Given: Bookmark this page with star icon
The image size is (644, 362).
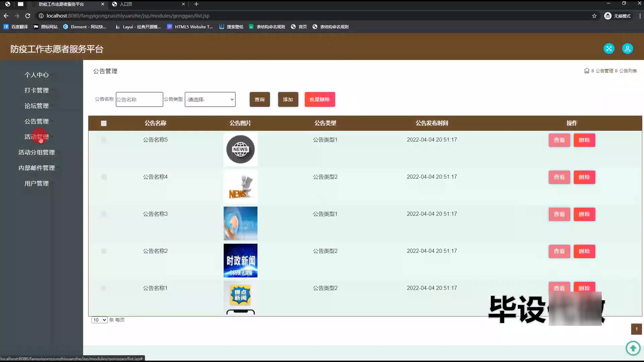Looking at the screenshot, I should (594, 16).
